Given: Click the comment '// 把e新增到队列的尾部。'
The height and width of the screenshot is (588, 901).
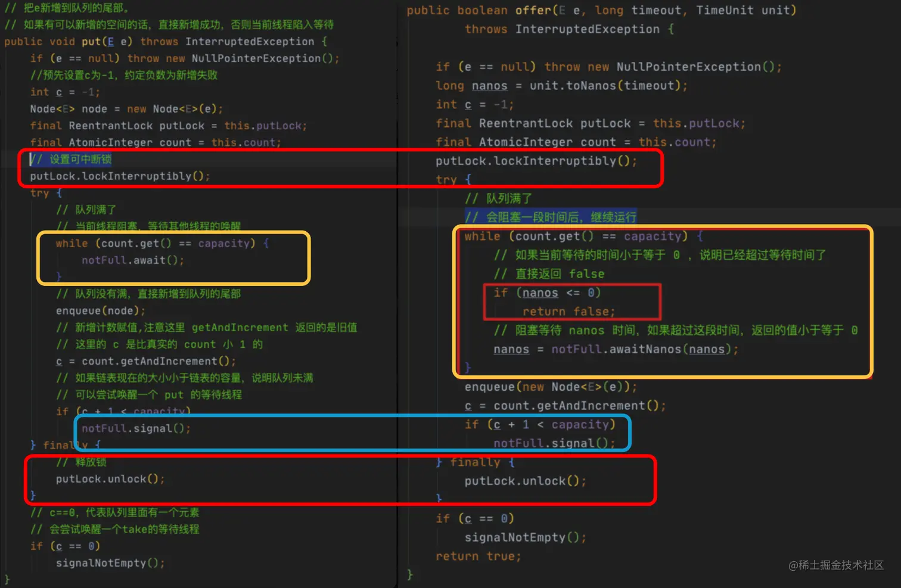Looking at the screenshot, I should click(67, 8).
